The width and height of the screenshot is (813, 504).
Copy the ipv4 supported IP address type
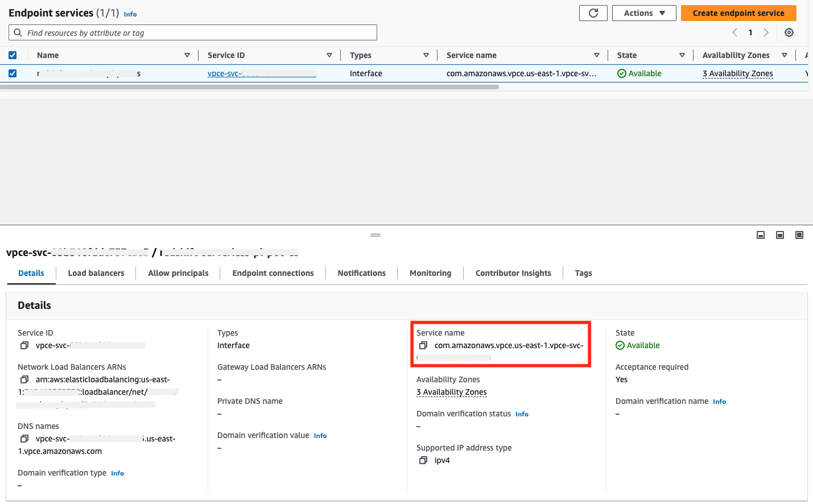click(x=423, y=460)
